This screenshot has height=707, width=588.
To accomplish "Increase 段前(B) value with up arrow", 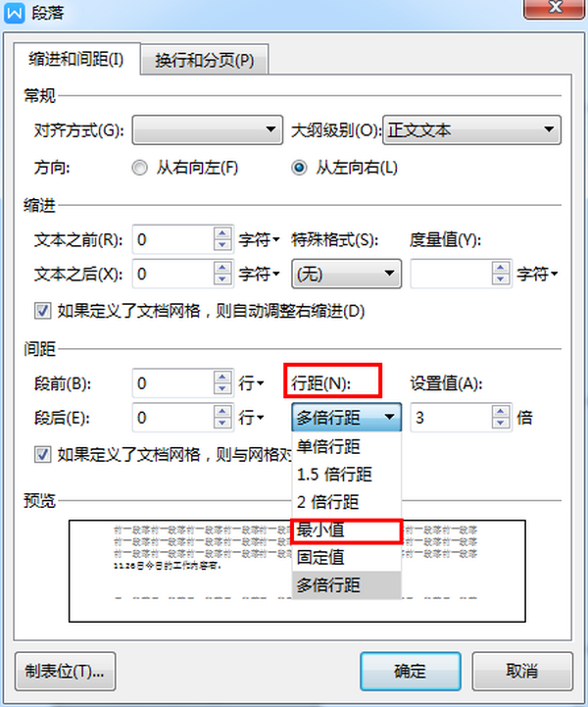I will click(x=222, y=378).
